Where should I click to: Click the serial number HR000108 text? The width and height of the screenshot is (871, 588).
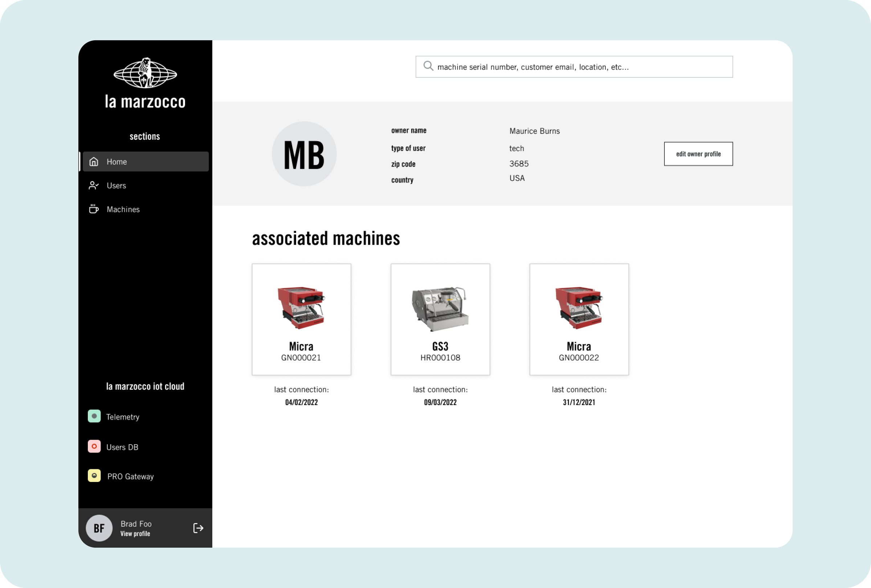440,358
